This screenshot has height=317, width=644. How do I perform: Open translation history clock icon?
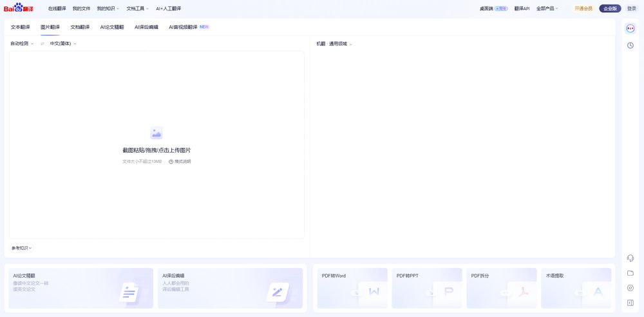tap(630, 45)
